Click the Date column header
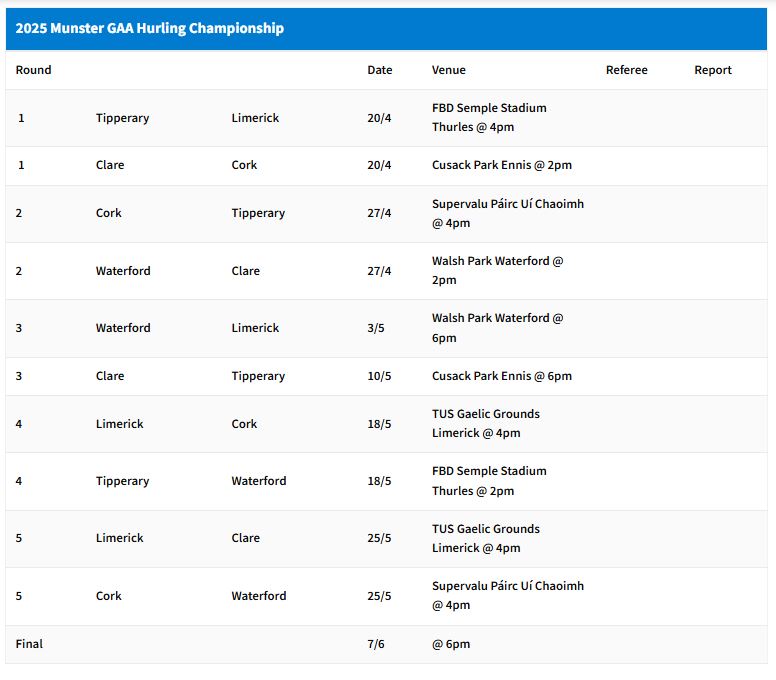 pos(379,70)
